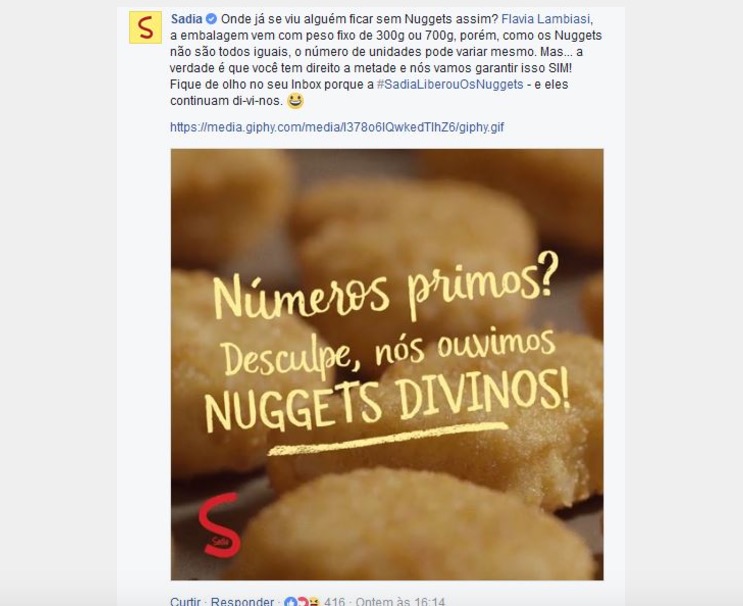Screen dimensions: 743x606
Task: Click the Sadia profile picture avatar
Action: 145,28
